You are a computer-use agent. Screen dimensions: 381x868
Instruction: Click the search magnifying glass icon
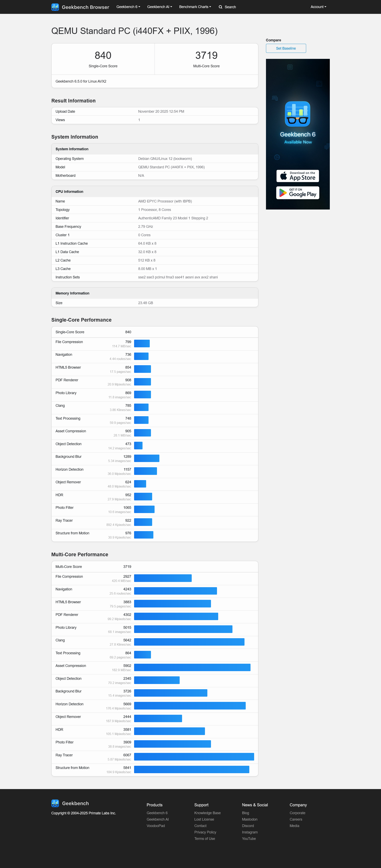pyautogui.click(x=220, y=7)
